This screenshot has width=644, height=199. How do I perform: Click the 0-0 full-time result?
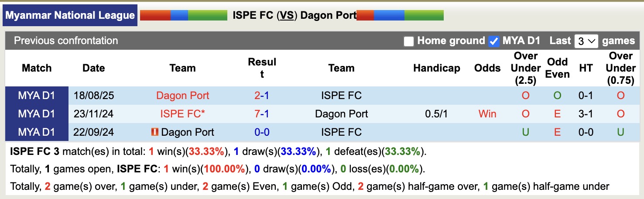pyautogui.click(x=262, y=132)
